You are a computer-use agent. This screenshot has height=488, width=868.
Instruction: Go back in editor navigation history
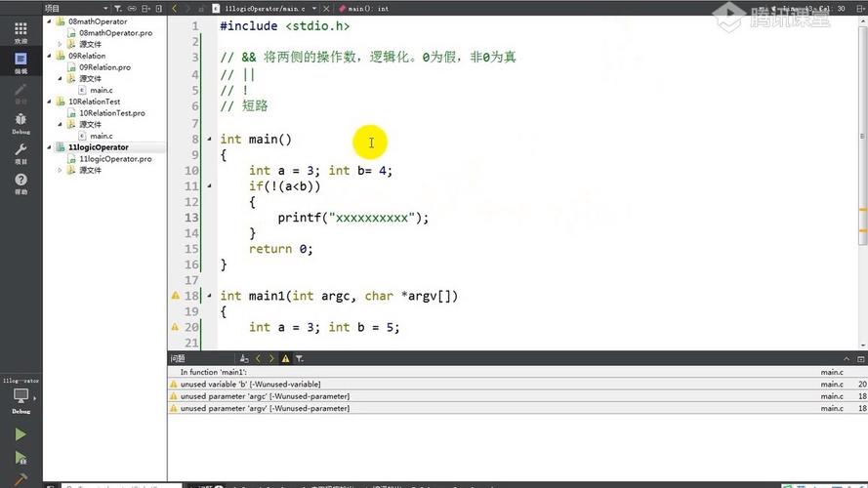click(175, 9)
